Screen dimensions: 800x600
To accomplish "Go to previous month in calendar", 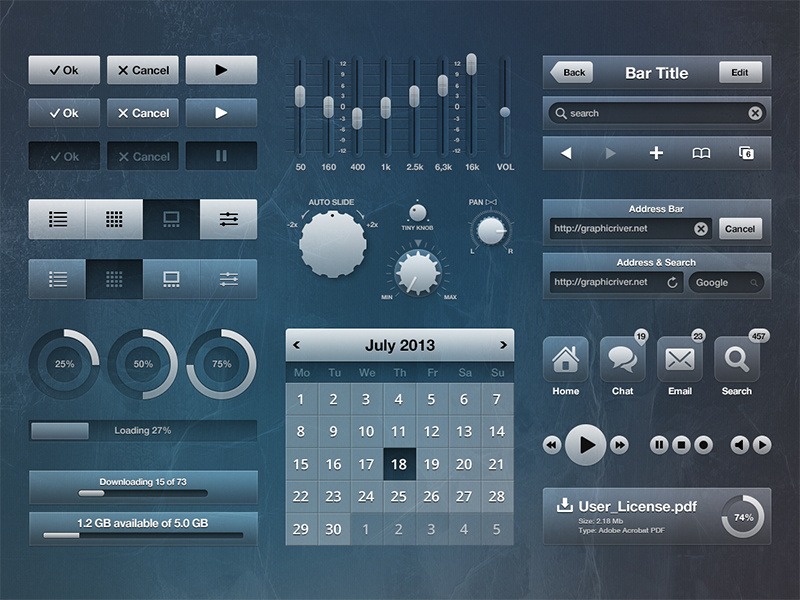I will [x=296, y=345].
